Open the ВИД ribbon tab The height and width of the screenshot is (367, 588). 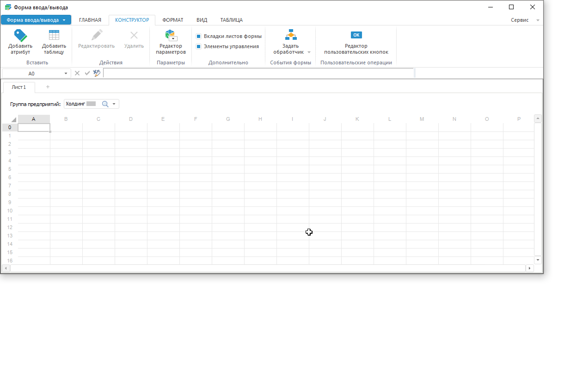click(x=202, y=20)
